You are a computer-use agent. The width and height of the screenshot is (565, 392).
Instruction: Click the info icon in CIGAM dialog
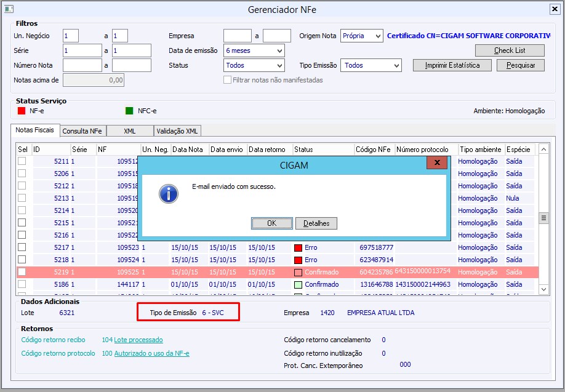click(169, 194)
